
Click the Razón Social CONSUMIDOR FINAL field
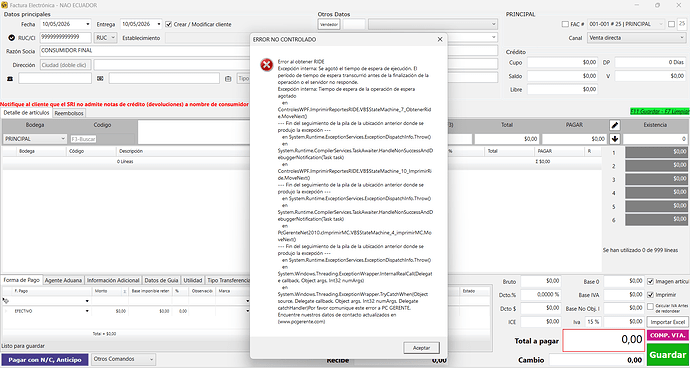[145, 51]
